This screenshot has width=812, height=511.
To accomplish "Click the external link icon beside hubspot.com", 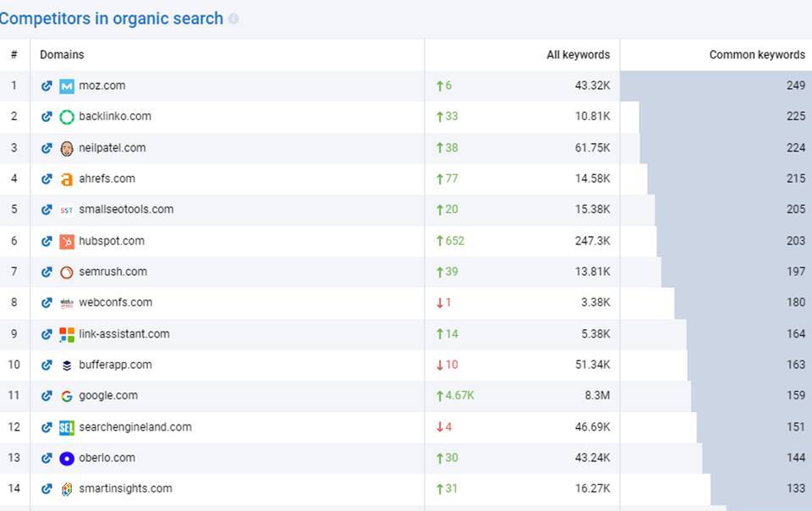I will click(47, 240).
